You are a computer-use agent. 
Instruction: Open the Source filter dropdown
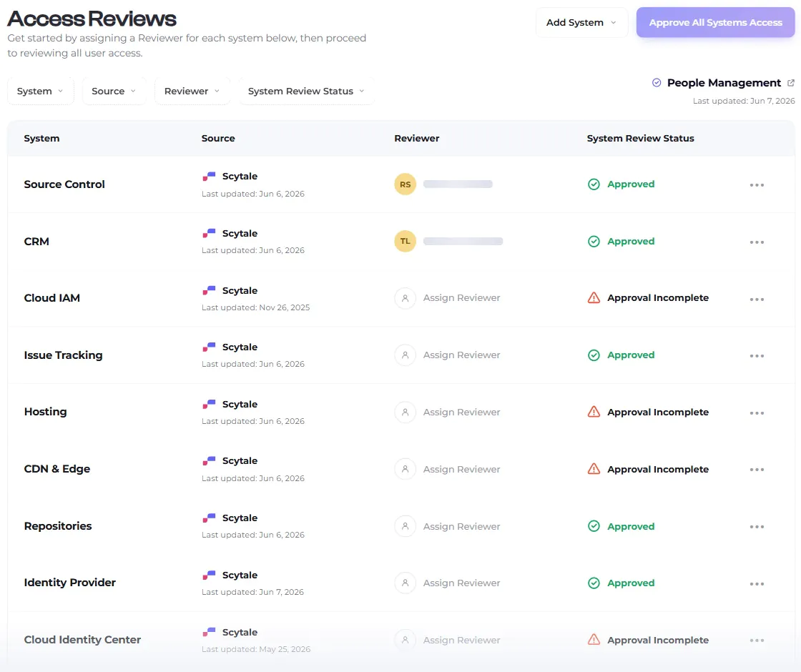click(114, 91)
